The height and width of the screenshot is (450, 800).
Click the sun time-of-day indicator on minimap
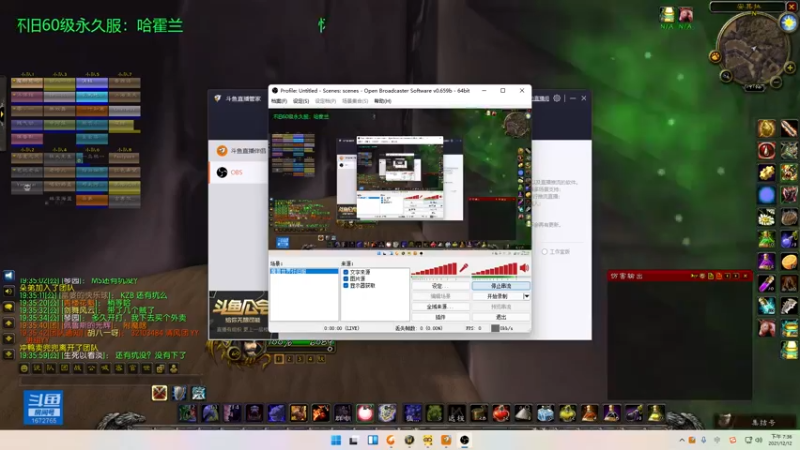tap(789, 23)
